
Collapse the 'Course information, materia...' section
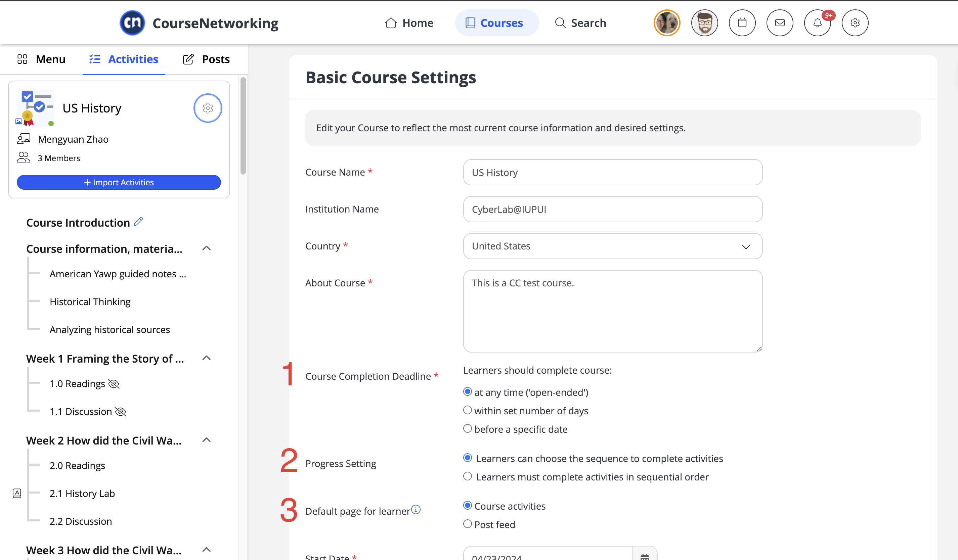point(207,248)
